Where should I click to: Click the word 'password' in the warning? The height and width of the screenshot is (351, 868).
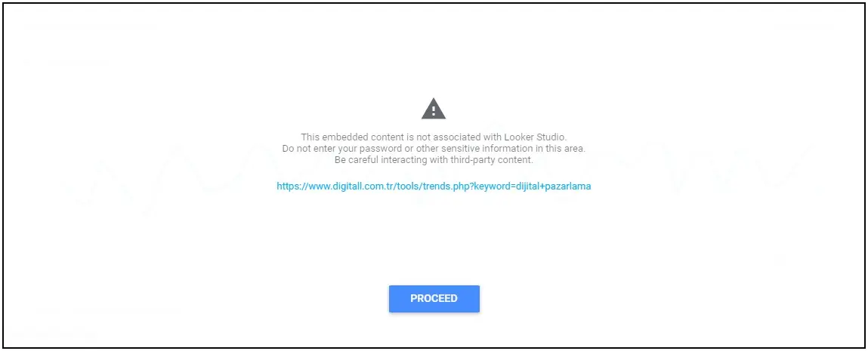pyautogui.click(x=381, y=148)
